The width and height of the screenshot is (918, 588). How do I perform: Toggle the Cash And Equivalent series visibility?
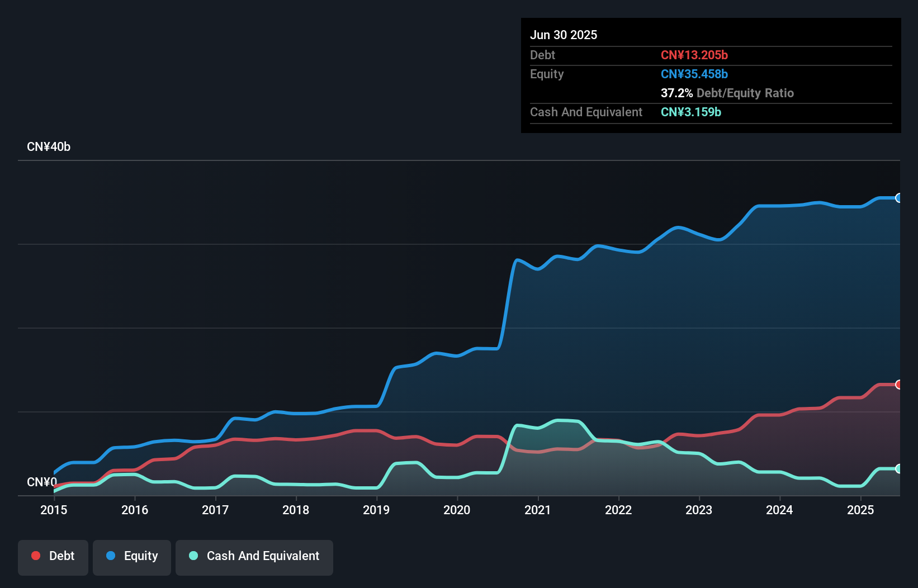254,556
